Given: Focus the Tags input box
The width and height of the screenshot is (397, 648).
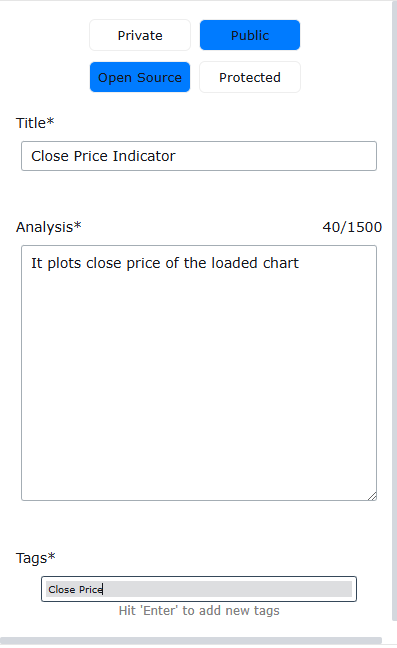Looking at the screenshot, I should [x=199, y=589].
